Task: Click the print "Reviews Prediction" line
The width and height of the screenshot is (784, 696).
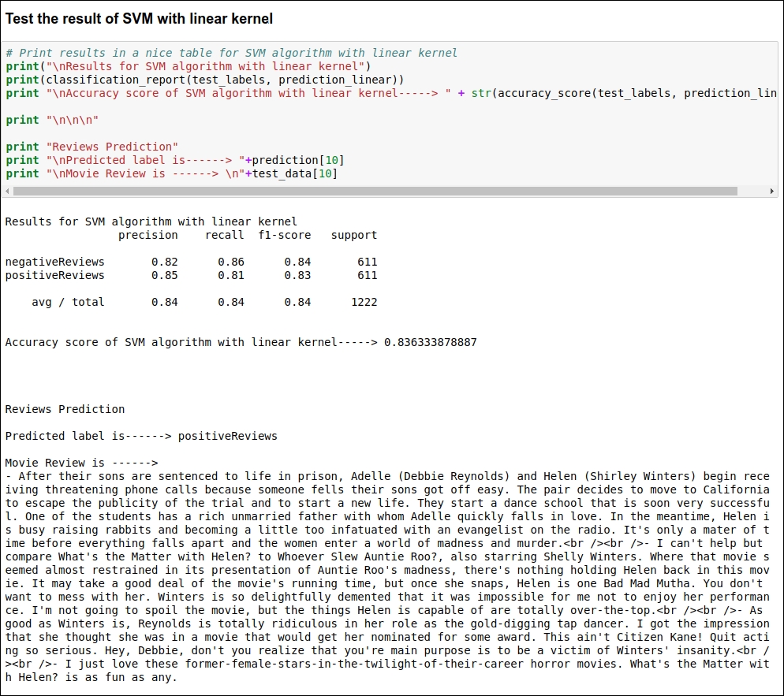Action: pos(92,147)
